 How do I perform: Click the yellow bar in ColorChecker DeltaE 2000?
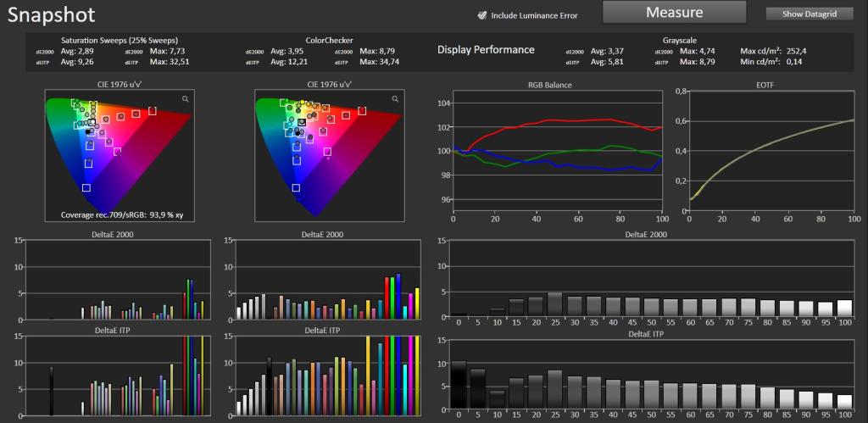[417, 304]
